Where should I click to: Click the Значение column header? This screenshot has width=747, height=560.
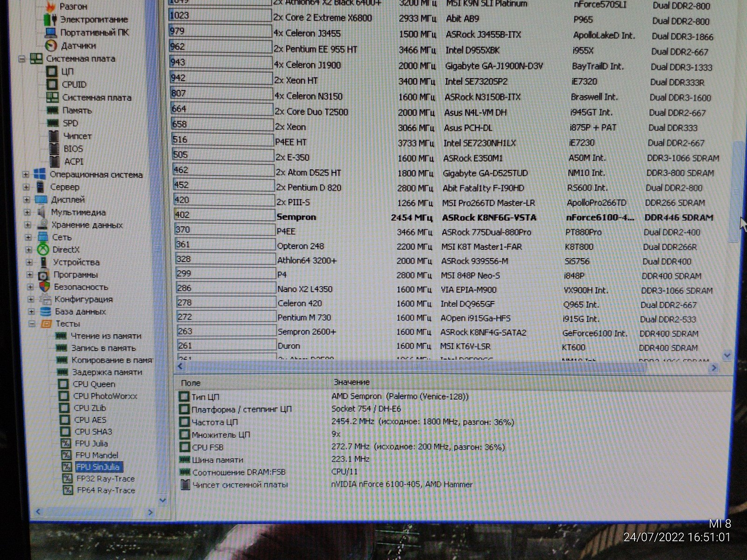(x=352, y=382)
